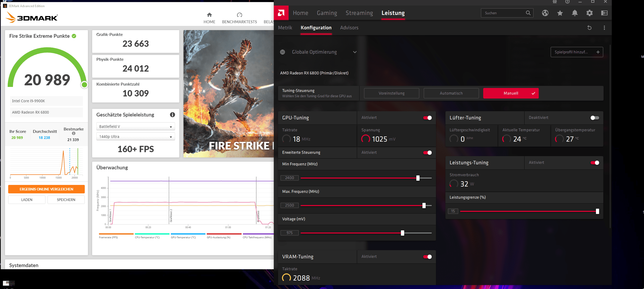The image size is (644, 289).
Task: Disable the GPU-Tuning toggle
Action: pyautogui.click(x=427, y=118)
